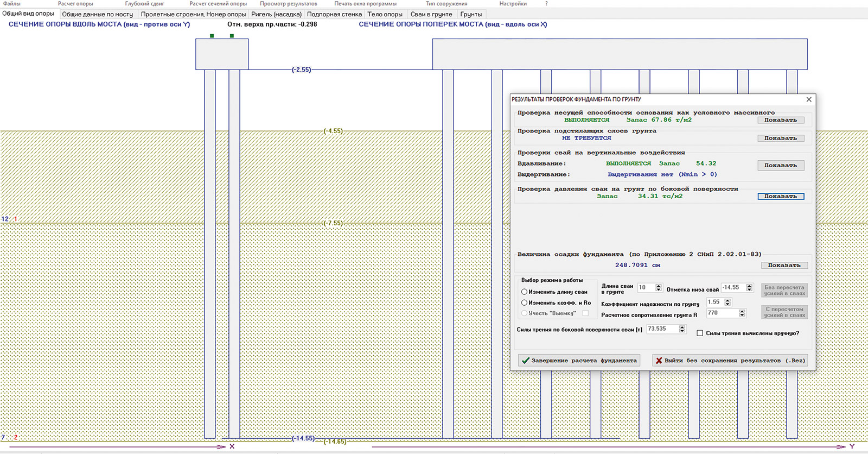The image size is (868, 454).
Task: Decrease the 'Отметка низа свай' spinner value
Action: [x=749, y=289]
